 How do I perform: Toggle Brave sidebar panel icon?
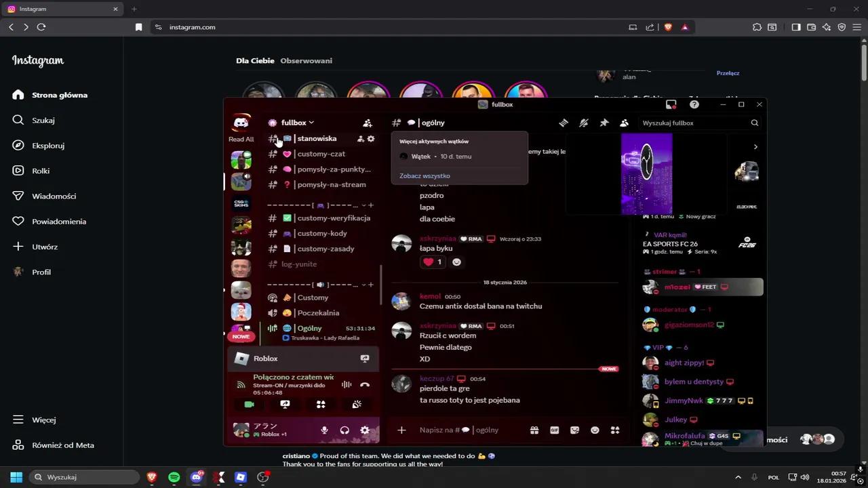pyautogui.click(x=796, y=27)
